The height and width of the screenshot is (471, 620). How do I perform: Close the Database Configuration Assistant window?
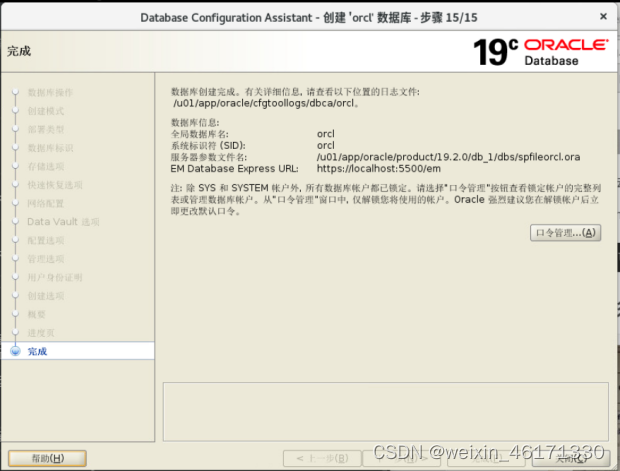point(603,17)
